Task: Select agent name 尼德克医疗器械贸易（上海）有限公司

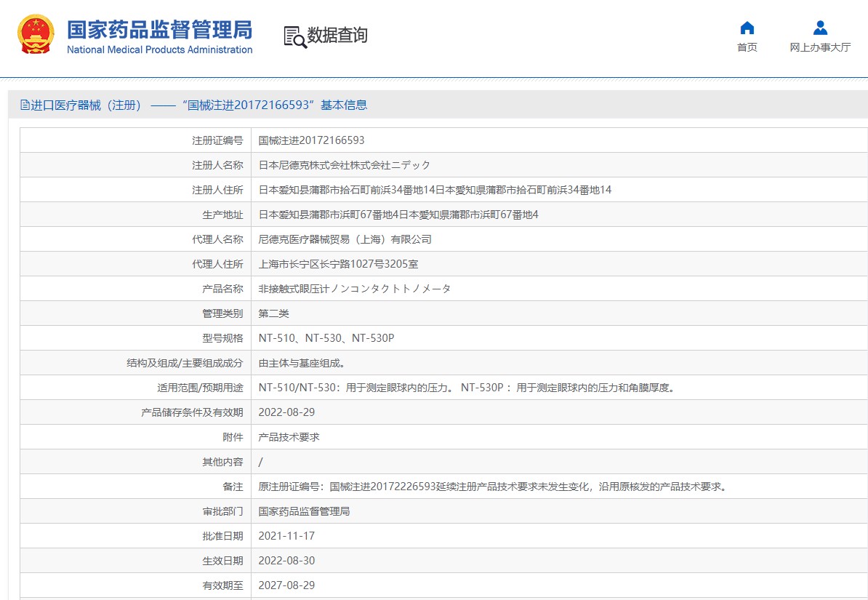Action: tap(345, 239)
